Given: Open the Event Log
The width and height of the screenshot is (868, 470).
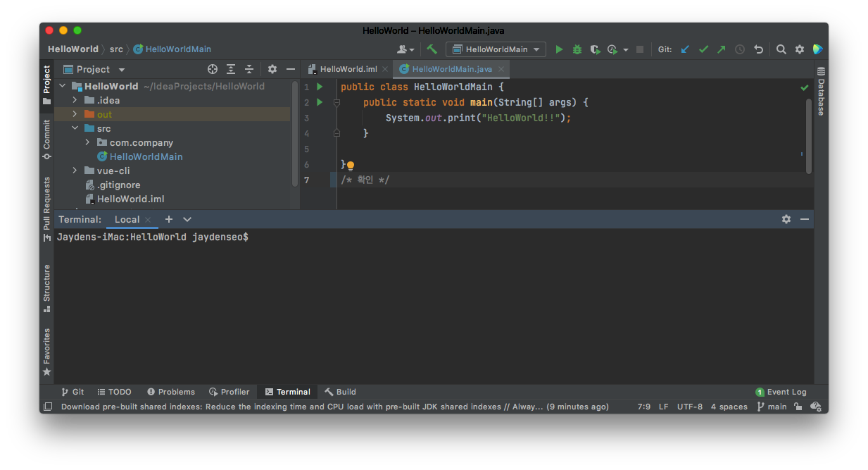Looking at the screenshot, I should click(x=781, y=392).
